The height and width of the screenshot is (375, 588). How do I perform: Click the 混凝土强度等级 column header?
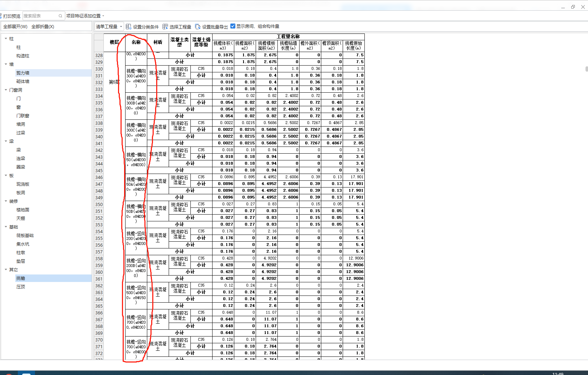point(201,42)
